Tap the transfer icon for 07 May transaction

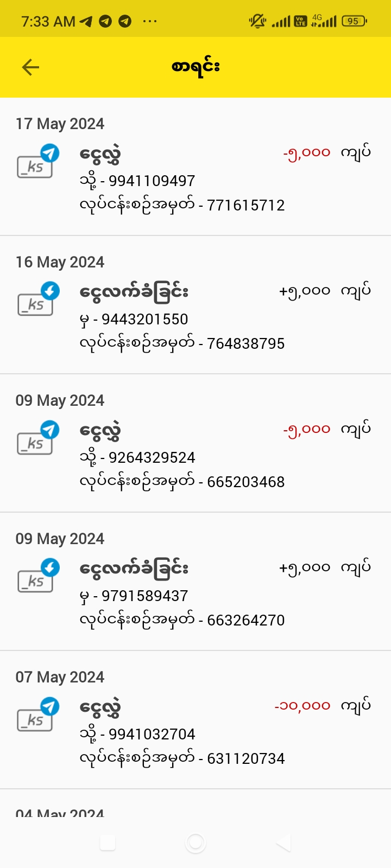pyautogui.click(x=36, y=715)
